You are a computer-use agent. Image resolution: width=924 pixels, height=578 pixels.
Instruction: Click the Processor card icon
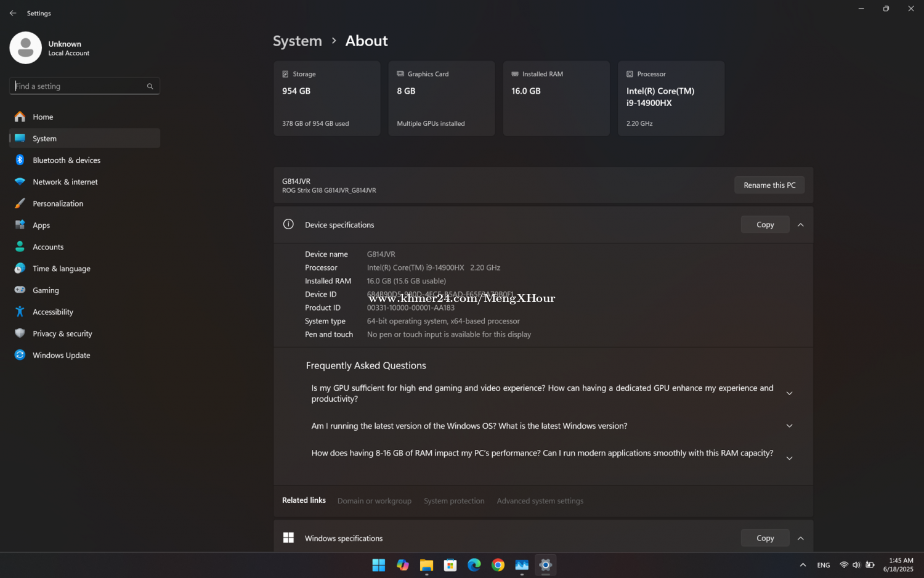click(630, 74)
